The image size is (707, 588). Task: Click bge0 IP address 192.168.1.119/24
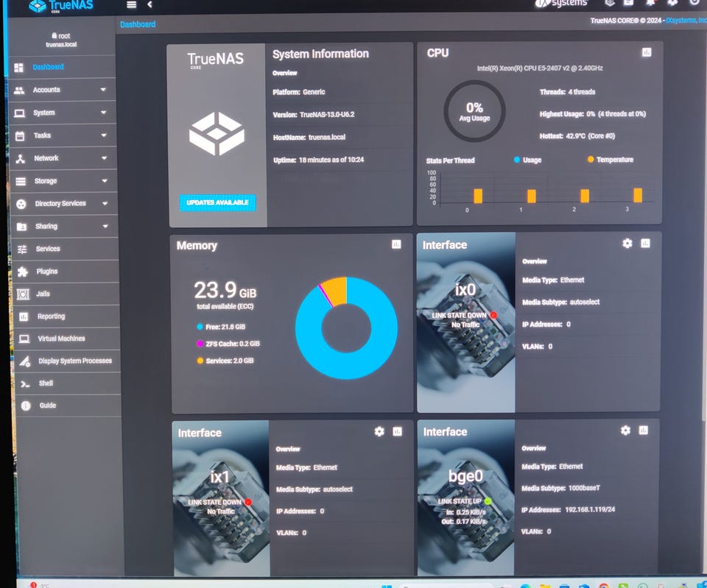590,509
